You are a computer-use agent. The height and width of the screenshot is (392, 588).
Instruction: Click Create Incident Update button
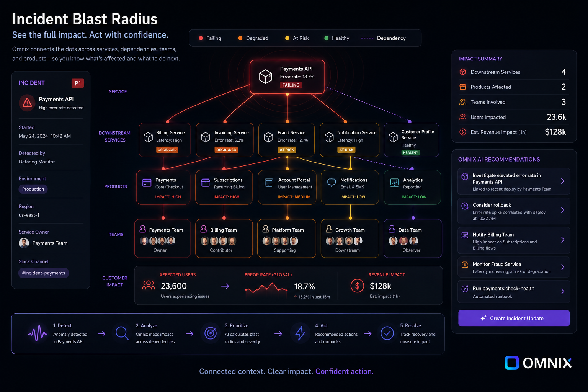click(514, 318)
